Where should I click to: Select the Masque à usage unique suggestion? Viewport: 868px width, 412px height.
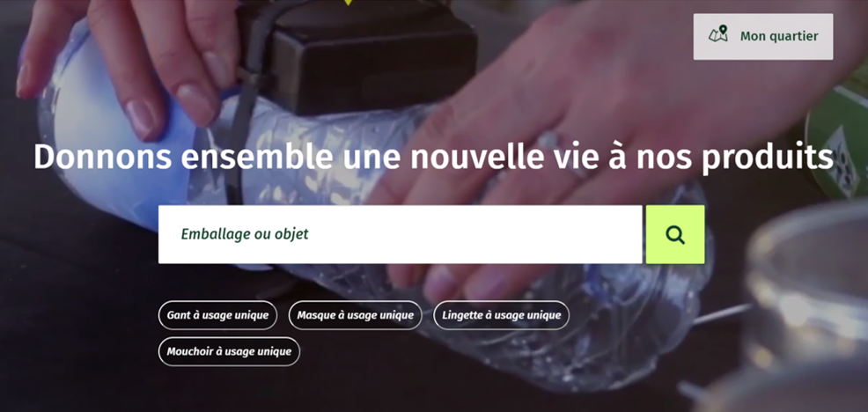click(x=356, y=315)
